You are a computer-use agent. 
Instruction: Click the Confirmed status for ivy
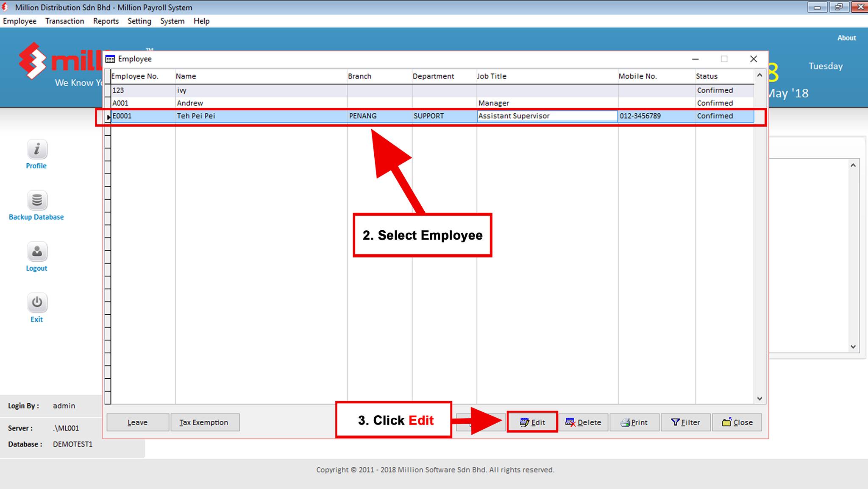pos(715,90)
